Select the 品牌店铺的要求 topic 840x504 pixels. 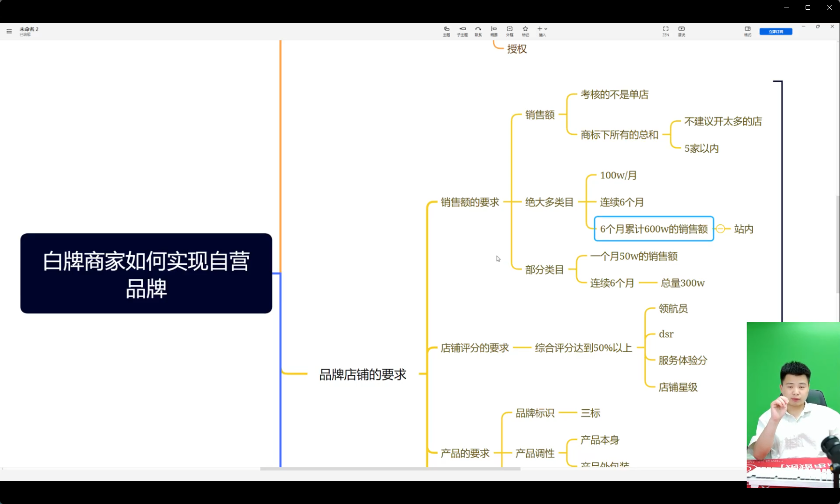363,374
